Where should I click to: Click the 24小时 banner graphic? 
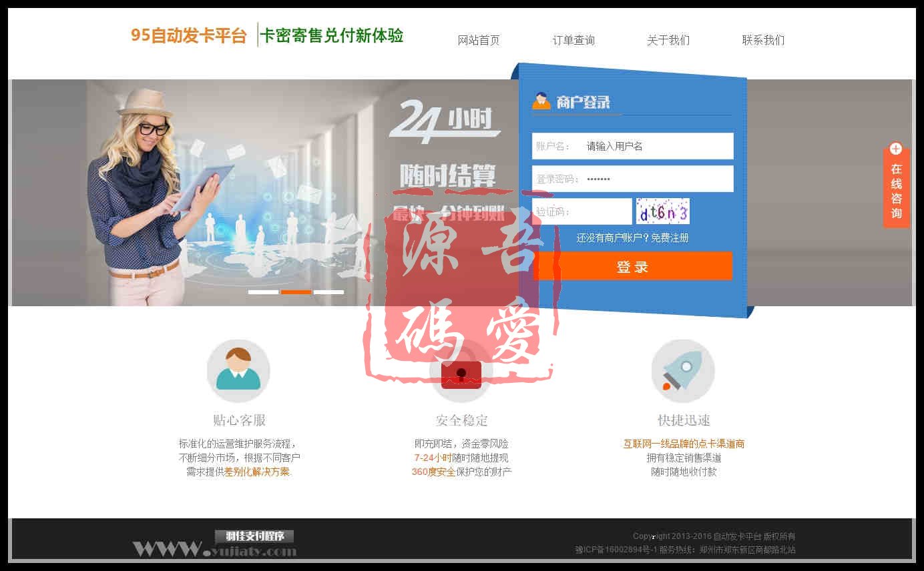tap(445, 120)
